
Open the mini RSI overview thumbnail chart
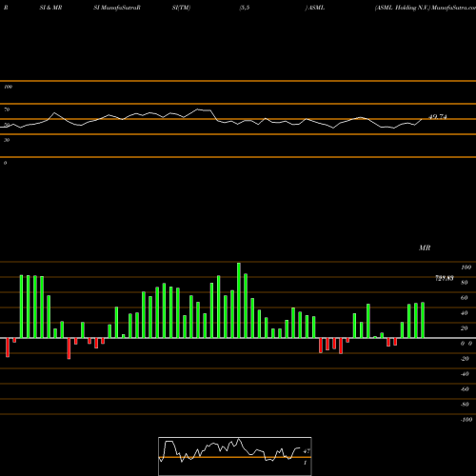coord(235,456)
